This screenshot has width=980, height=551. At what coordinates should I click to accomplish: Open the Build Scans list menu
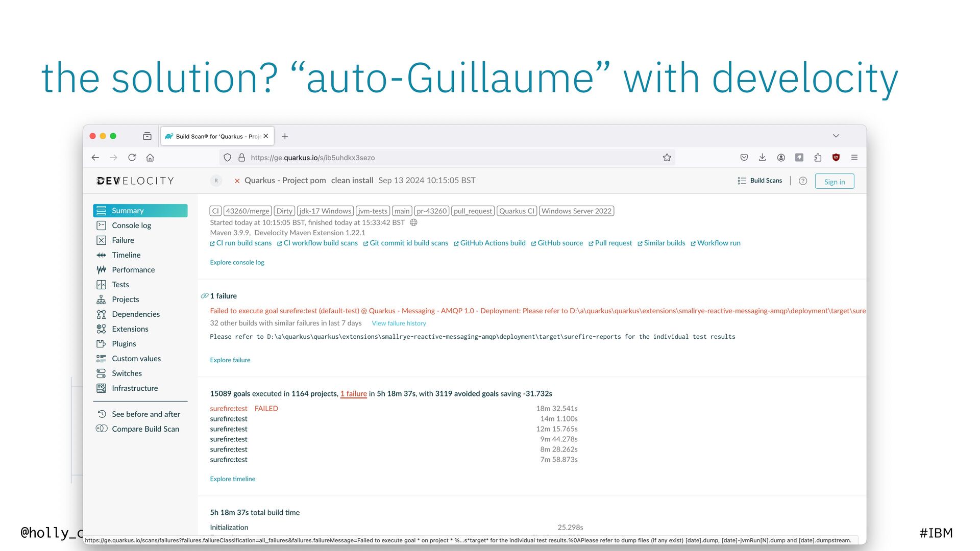click(759, 181)
